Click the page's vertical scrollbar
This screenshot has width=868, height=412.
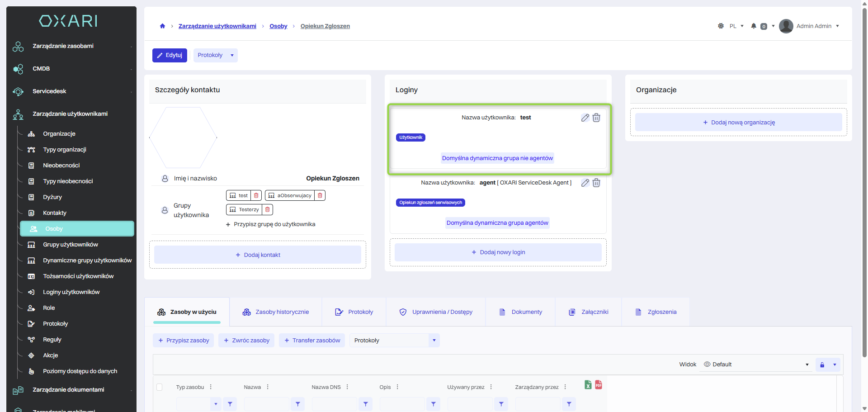(x=864, y=181)
